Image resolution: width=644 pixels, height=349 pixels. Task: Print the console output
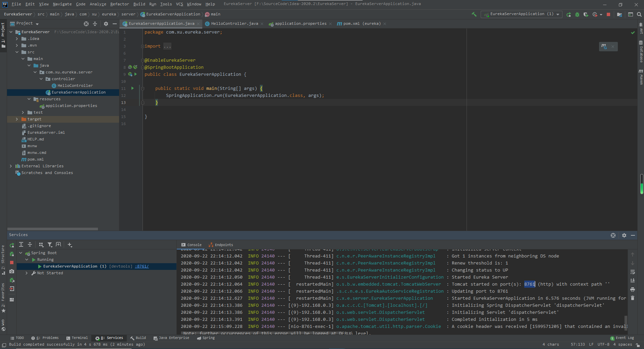pyautogui.click(x=633, y=289)
